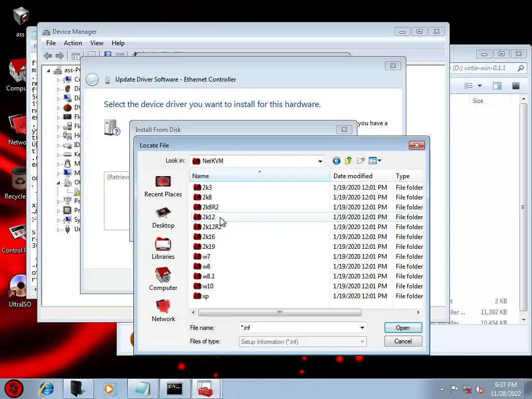Sort files by Name column
The image size is (532, 399).
(x=260, y=176)
